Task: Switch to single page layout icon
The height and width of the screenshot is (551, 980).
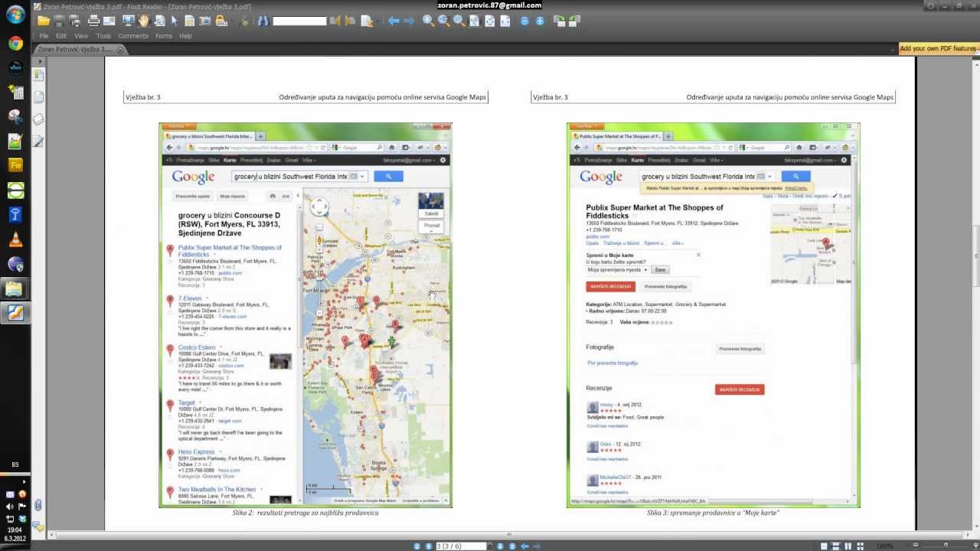Action: 824,546
